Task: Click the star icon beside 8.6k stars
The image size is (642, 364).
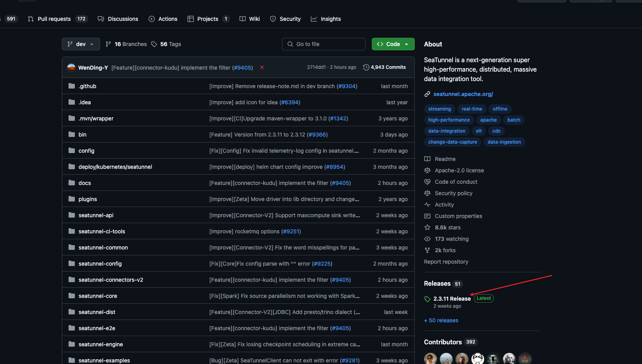Action: [427, 227]
